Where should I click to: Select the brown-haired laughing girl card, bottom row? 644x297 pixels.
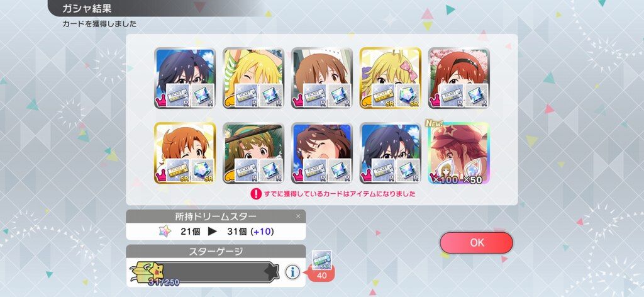[x=322, y=153]
